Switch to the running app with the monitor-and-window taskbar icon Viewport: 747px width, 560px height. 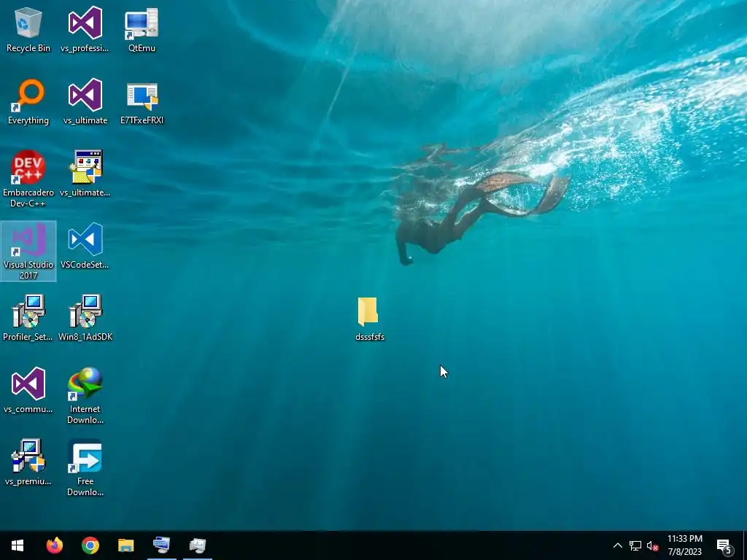(x=161, y=545)
